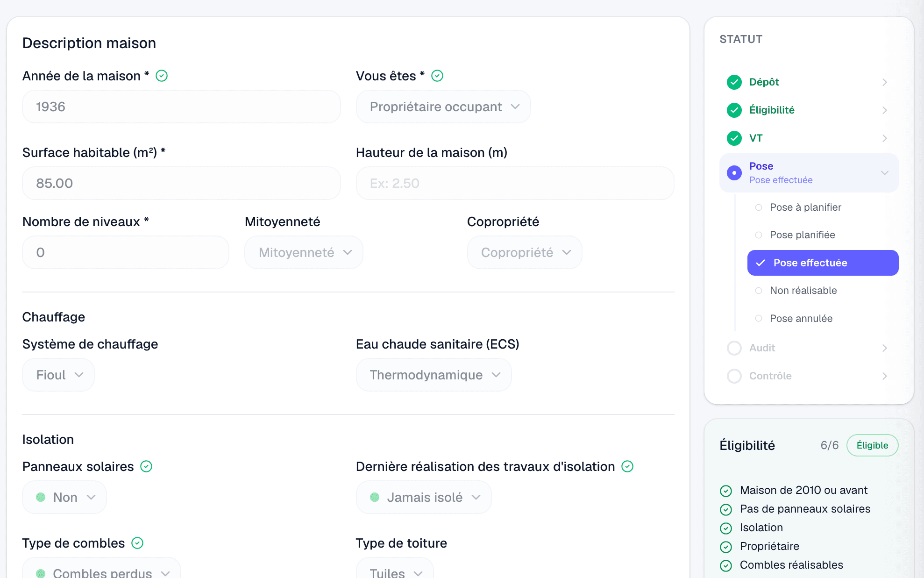The width and height of the screenshot is (924, 578).
Task: Click the Hauteur de la maison field
Action: [x=515, y=183]
